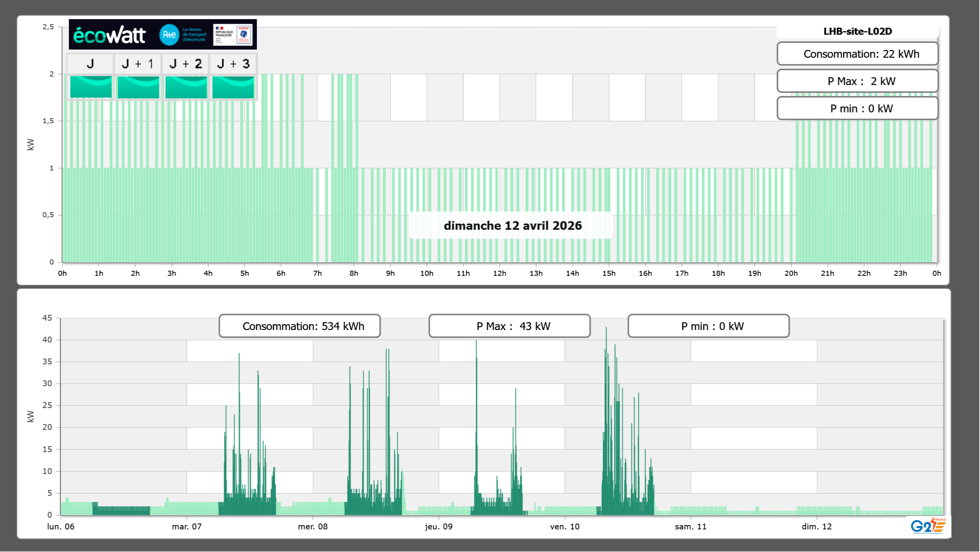This screenshot has height=552, width=980.
Task: Click the mar. 07 marker on weekly axis
Action: click(x=187, y=526)
